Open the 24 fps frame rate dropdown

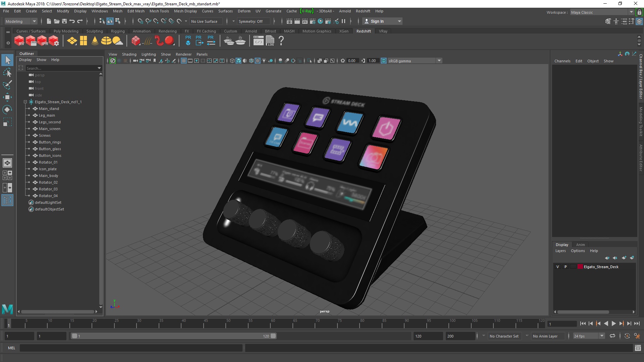pos(589,336)
